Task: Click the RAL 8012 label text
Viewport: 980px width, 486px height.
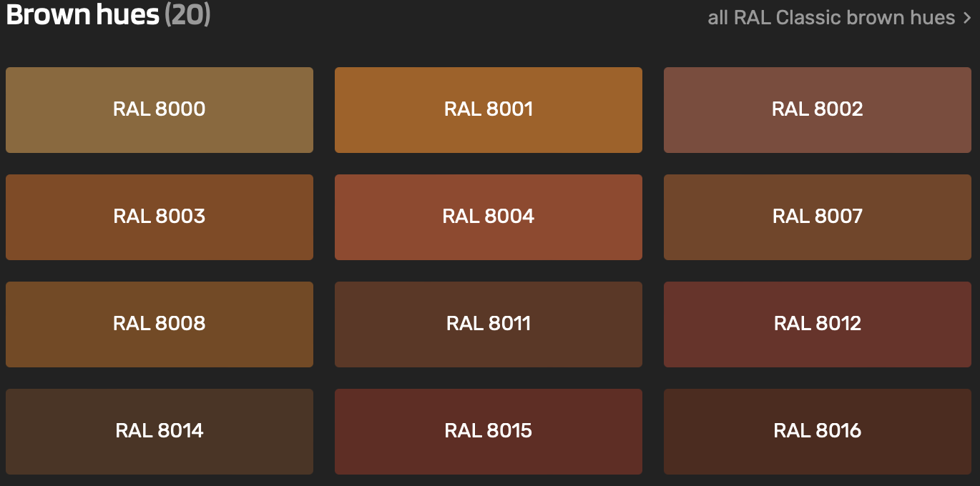Action: (818, 323)
